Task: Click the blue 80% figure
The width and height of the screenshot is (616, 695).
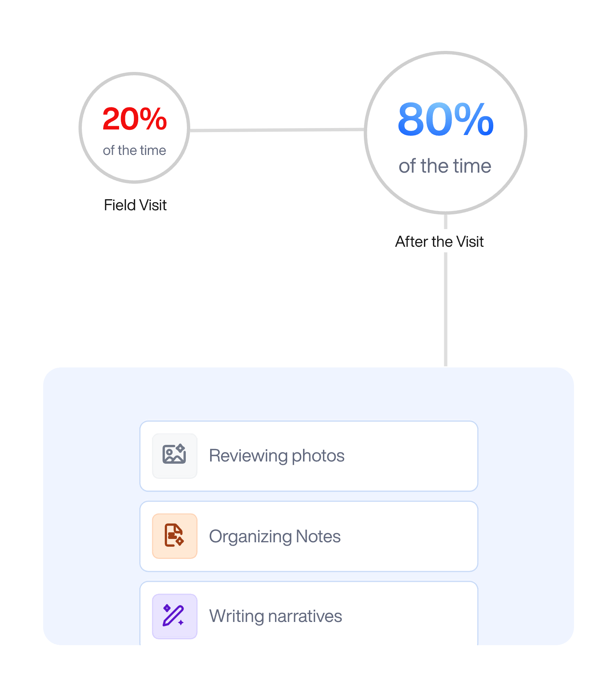Action: [x=445, y=119]
